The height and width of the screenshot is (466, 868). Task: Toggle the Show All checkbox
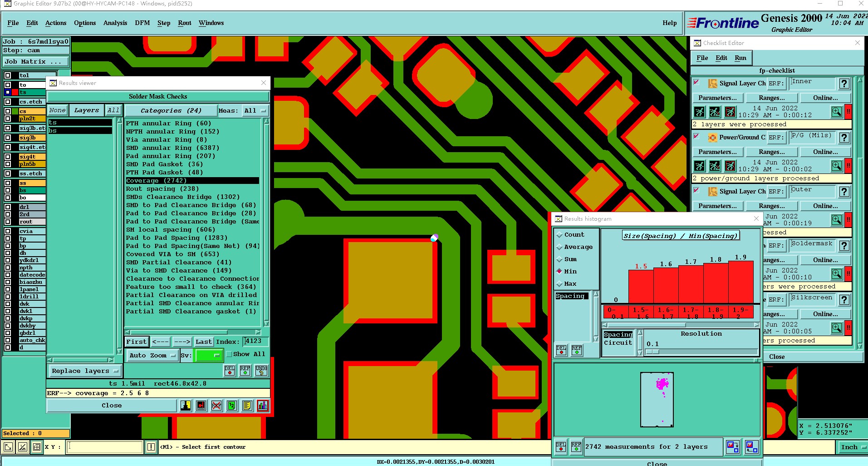click(229, 354)
